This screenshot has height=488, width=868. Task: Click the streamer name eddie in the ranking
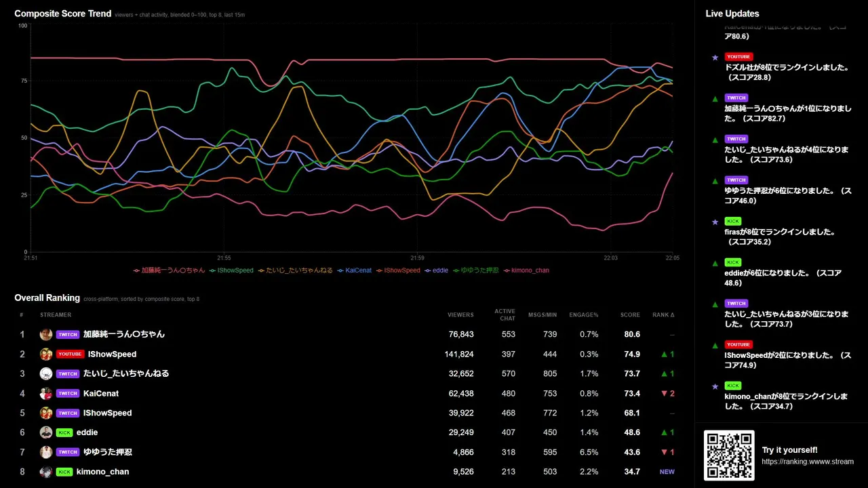[87, 432]
